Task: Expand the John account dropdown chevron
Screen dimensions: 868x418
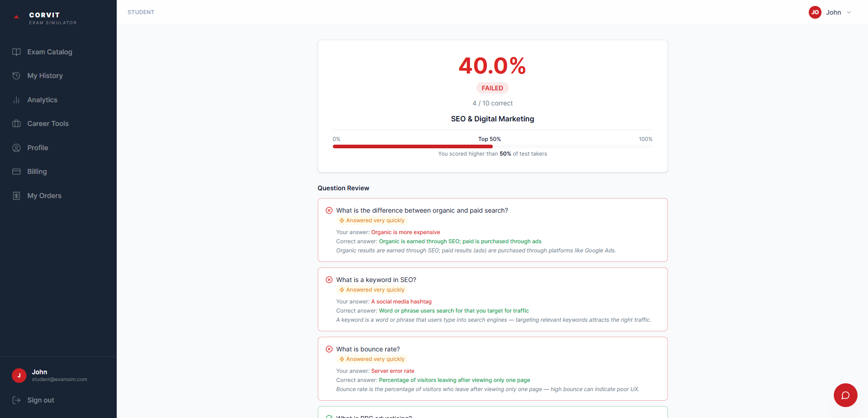Action: (849, 12)
